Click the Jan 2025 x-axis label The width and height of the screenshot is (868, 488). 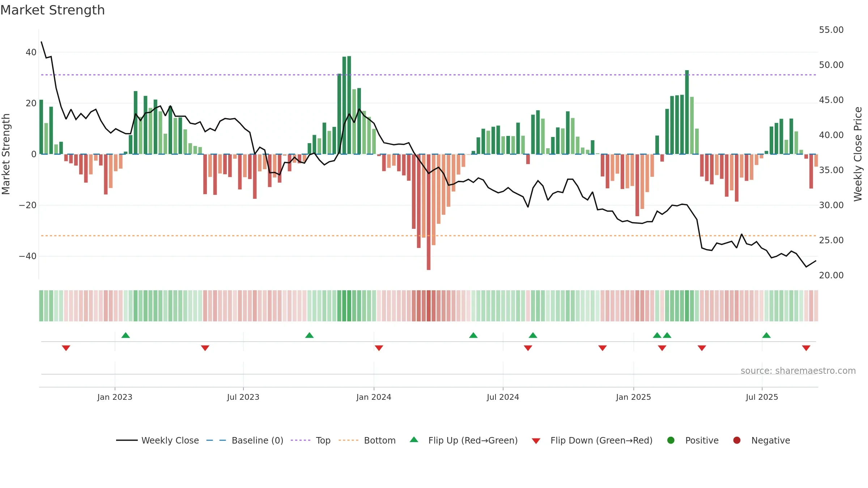coord(633,397)
